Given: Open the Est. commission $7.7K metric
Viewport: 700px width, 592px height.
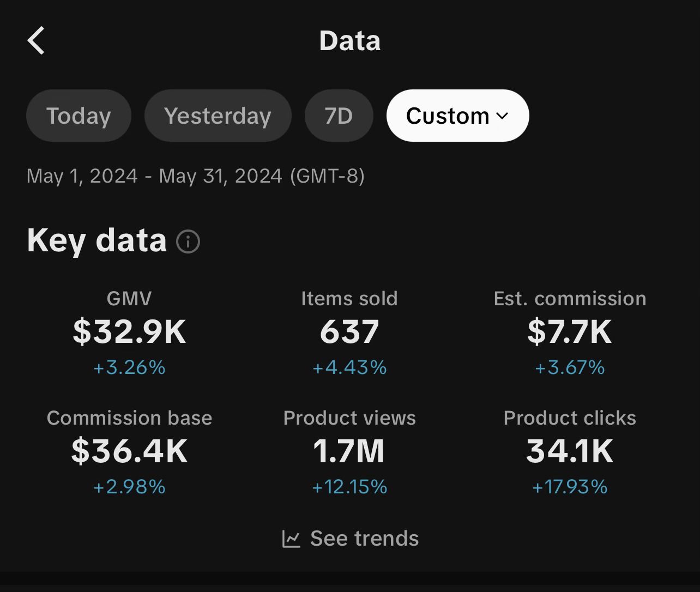Looking at the screenshot, I should (x=570, y=331).
